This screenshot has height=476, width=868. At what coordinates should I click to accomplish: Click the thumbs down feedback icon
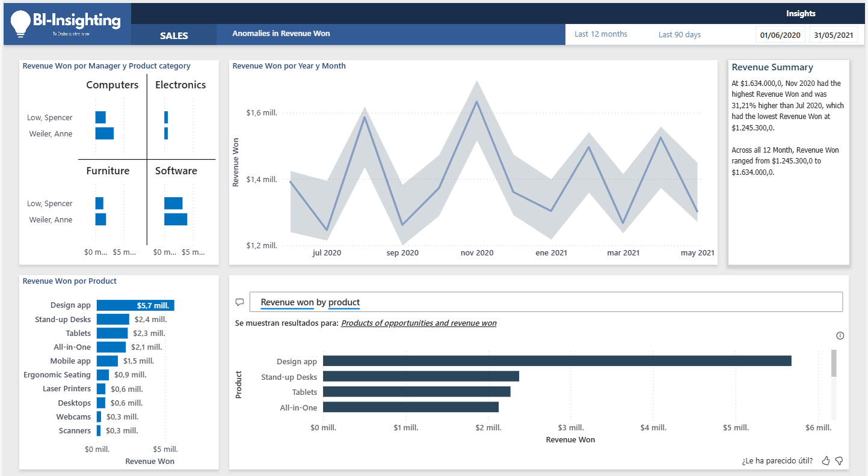click(839, 461)
